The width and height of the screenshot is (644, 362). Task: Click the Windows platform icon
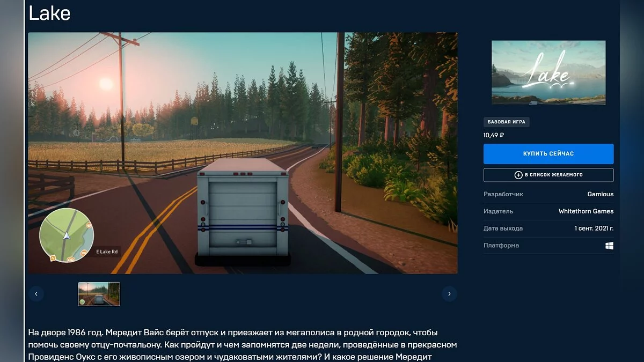[x=610, y=246]
